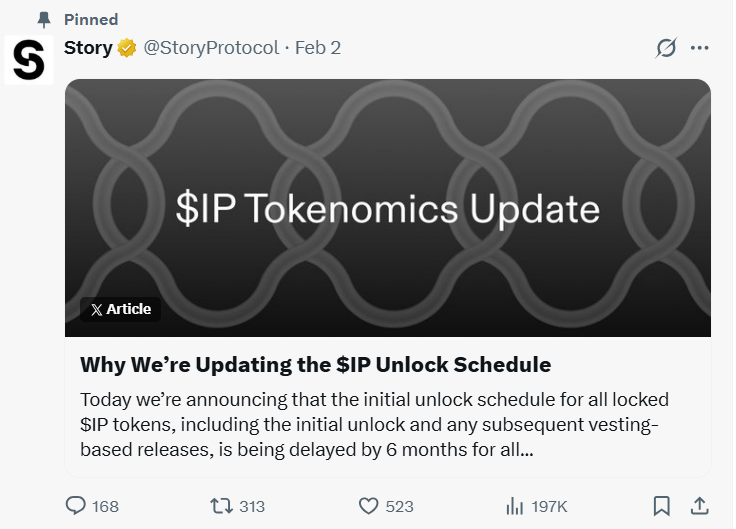
Task: Click the X Article badge
Action: tap(120, 309)
